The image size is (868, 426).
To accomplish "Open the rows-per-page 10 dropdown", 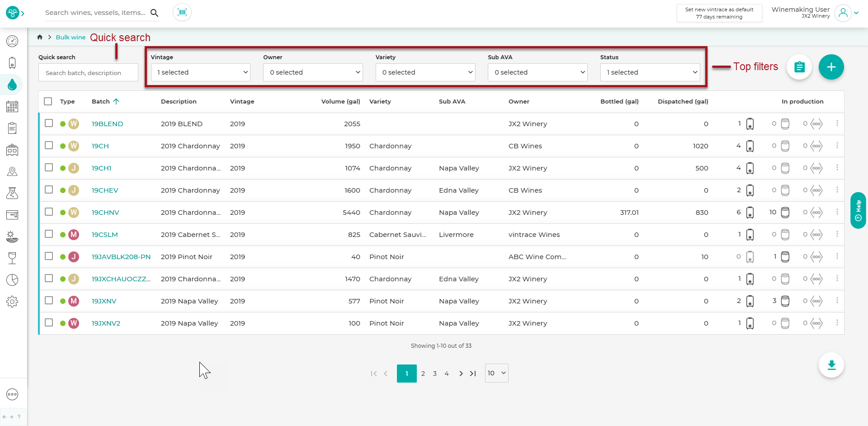I will (497, 373).
